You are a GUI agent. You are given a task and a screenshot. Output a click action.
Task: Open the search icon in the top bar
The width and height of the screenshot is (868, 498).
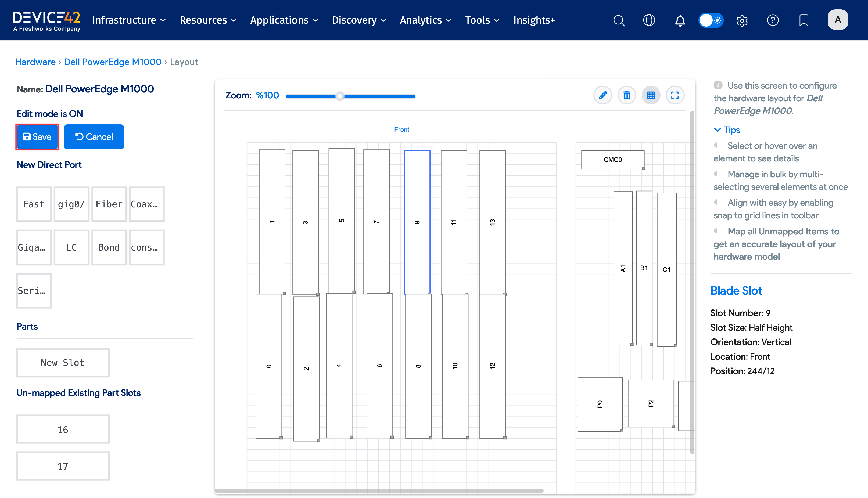(619, 20)
